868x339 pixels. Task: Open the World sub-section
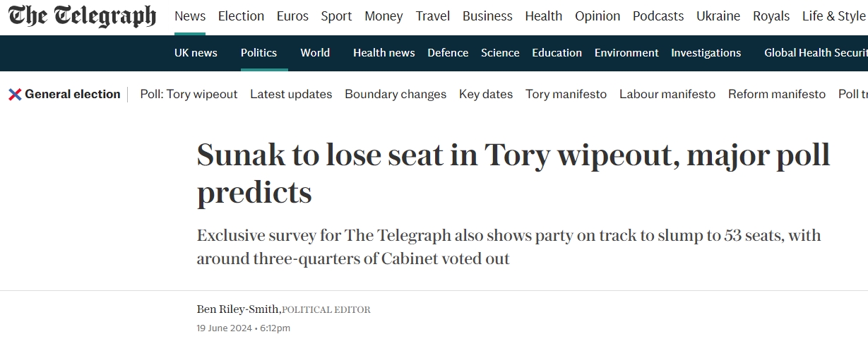tap(315, 53)
